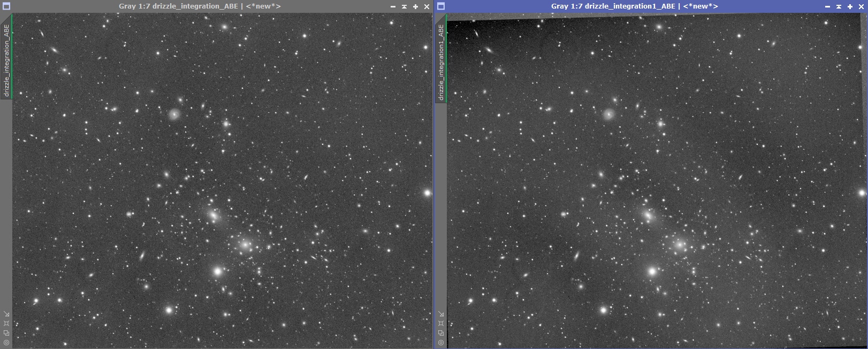Click the concentric-circles icon in drizzle_integration_ABE window
The width and height of the screenshot is (868, 349).
[6, 343]
